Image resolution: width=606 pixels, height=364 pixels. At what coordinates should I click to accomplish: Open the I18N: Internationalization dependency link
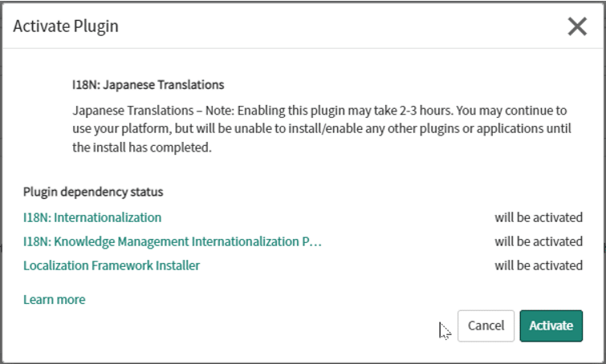[x=92, y=217]
